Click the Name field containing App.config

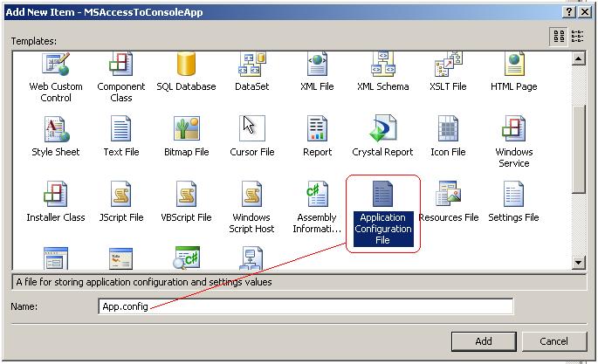pyautogui.click(x=306, y=307)
